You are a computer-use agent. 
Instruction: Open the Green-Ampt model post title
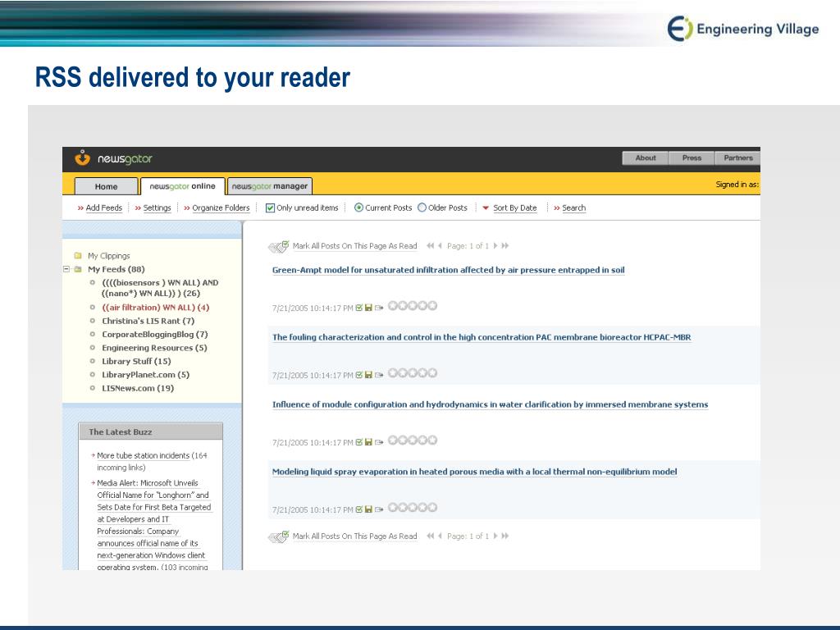click(449, 270)
